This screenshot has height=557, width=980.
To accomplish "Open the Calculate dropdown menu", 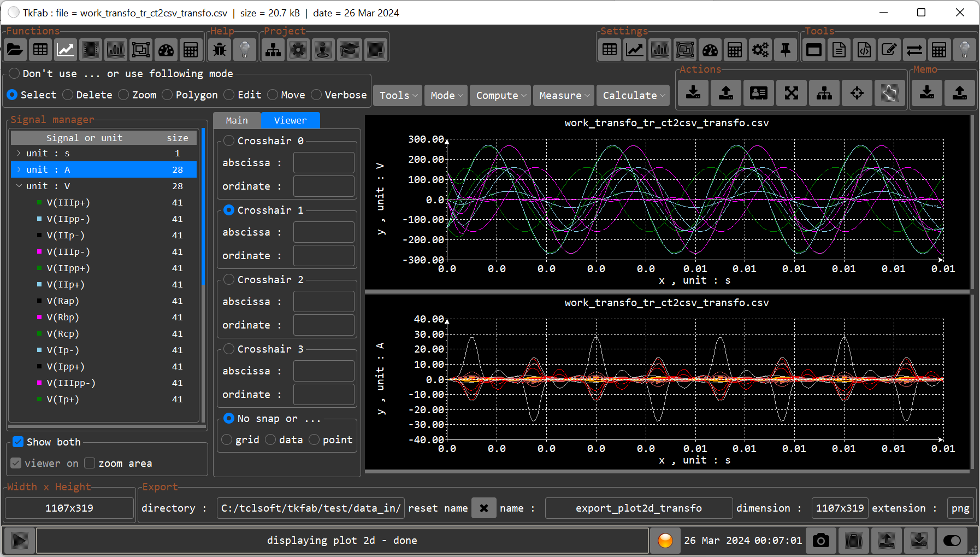I will 633,96.
